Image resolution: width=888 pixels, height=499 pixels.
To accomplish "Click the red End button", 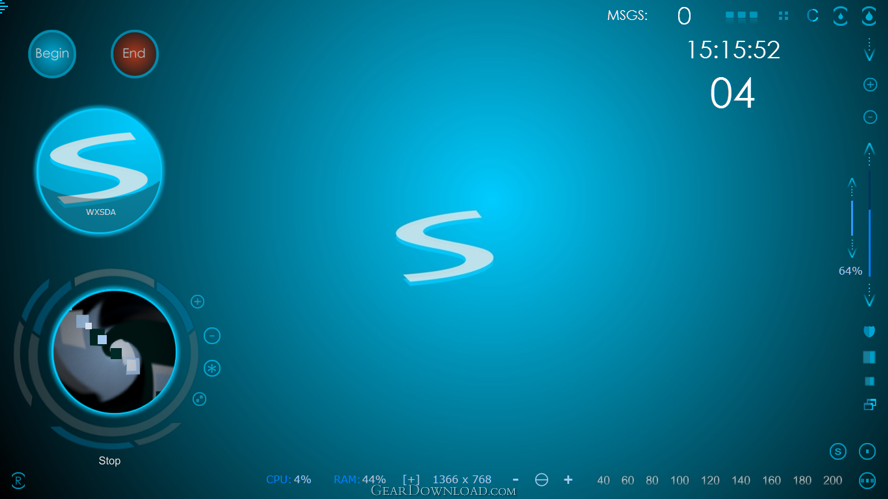I will point(134,54).
